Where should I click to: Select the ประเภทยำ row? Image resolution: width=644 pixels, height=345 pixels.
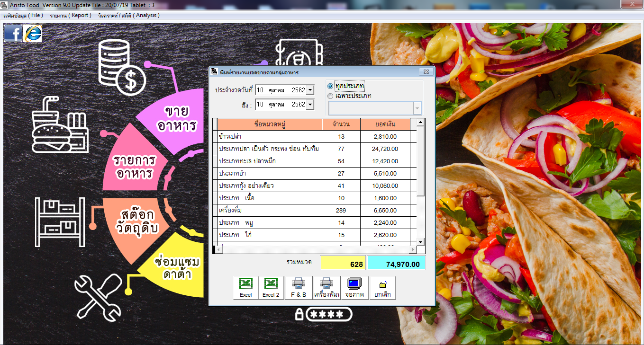pos(314,174)
